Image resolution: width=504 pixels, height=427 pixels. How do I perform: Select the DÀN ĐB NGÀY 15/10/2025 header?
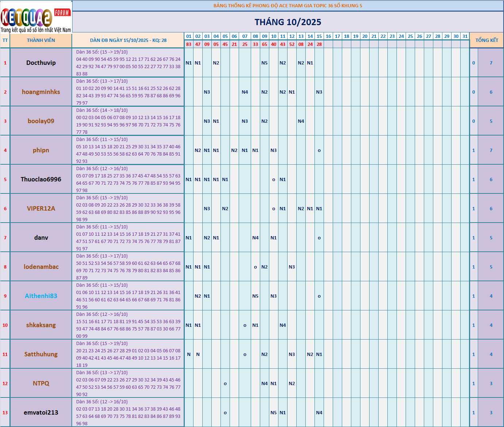128,40
